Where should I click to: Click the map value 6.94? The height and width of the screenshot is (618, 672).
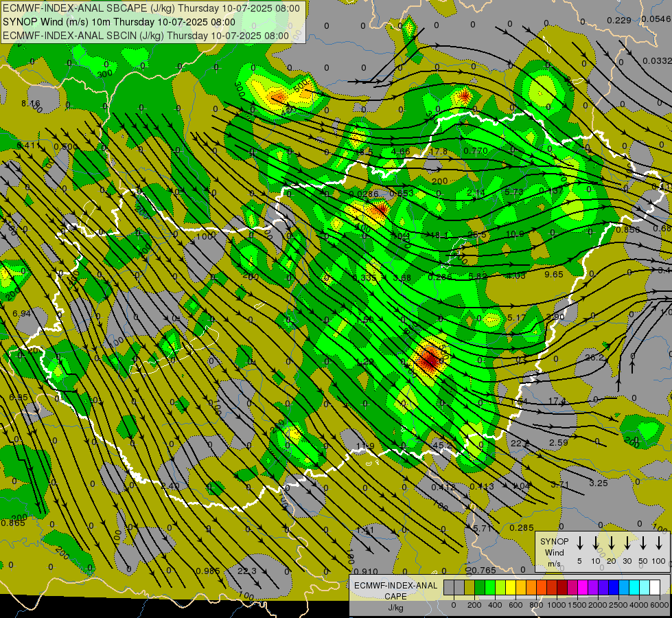(21, 314)
